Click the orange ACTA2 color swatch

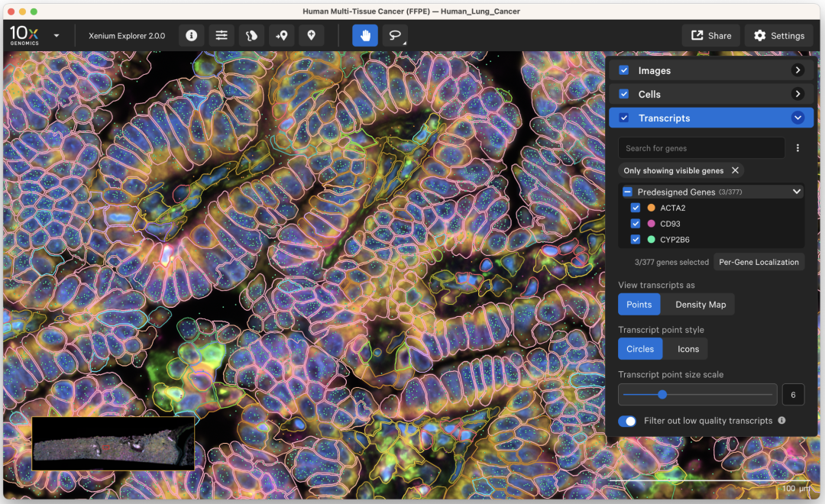(652, 208)
